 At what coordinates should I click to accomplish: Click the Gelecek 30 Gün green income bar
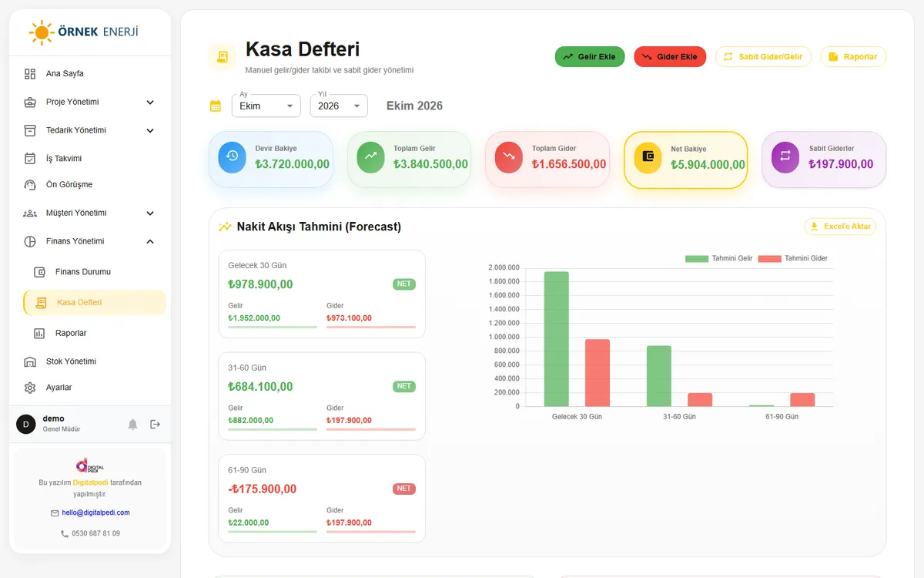tap(557, 338)
